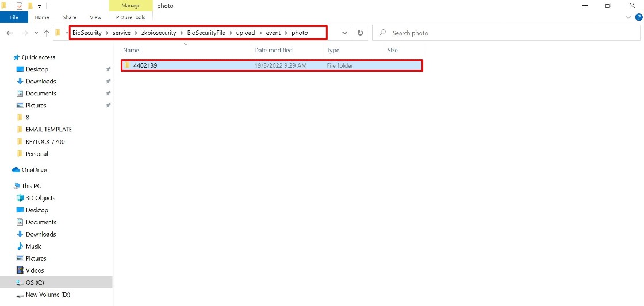644x306 pixels.
Task: Collapse the ribbon with the chevron
Action: (628, 17)
